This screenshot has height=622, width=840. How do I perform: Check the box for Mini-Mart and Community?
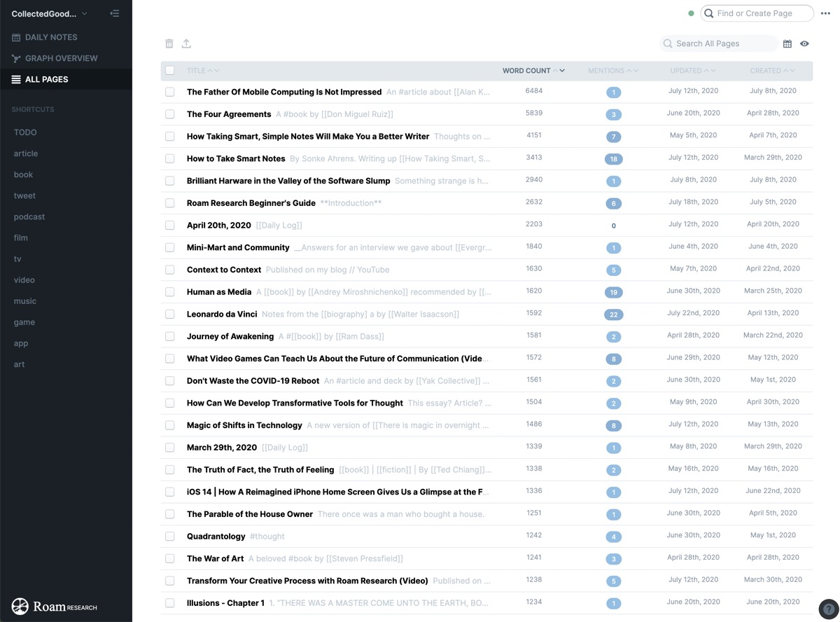170,248
